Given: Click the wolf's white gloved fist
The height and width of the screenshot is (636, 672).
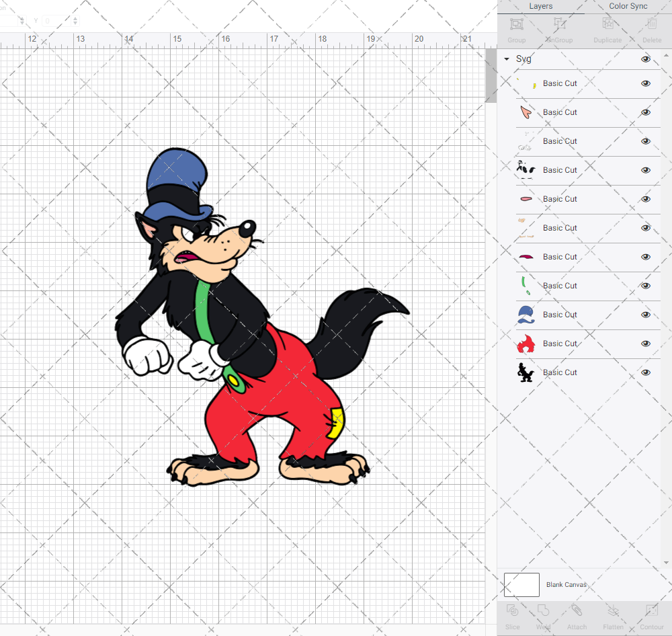Looking at the screenshot, I should point(146,356).
